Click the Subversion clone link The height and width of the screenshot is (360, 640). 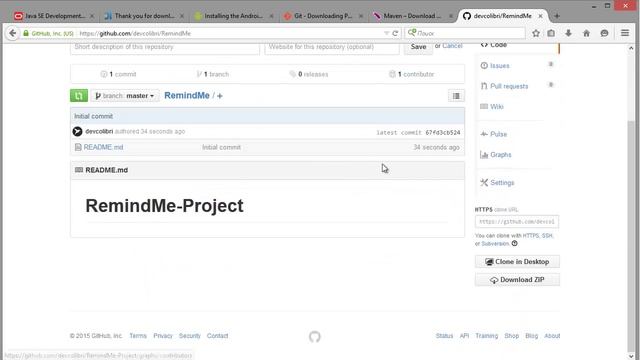click(x=495, y=244)
